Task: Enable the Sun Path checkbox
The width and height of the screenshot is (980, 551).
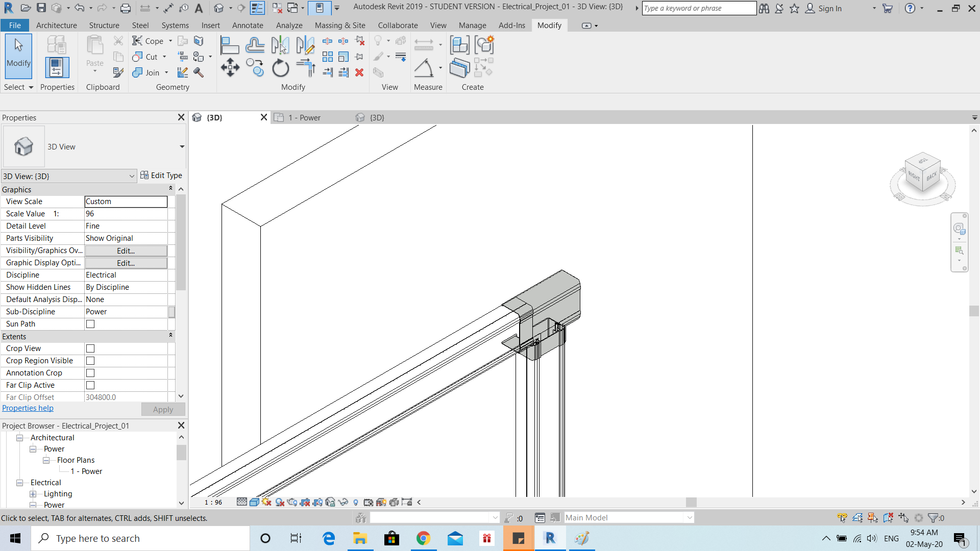Action: click(x=90, y=323)
